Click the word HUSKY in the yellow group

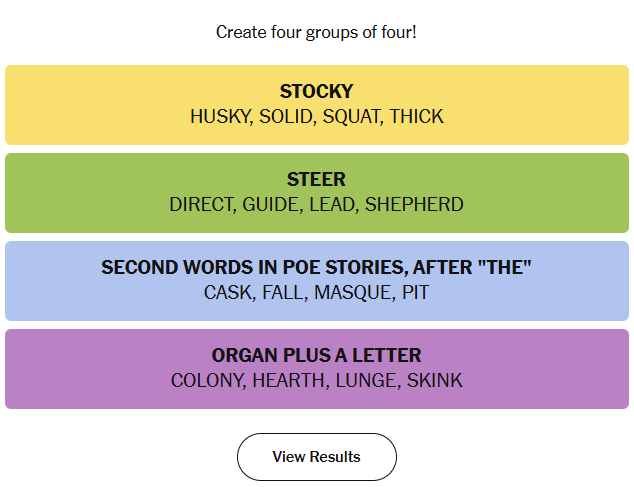[x=219, y=117]
